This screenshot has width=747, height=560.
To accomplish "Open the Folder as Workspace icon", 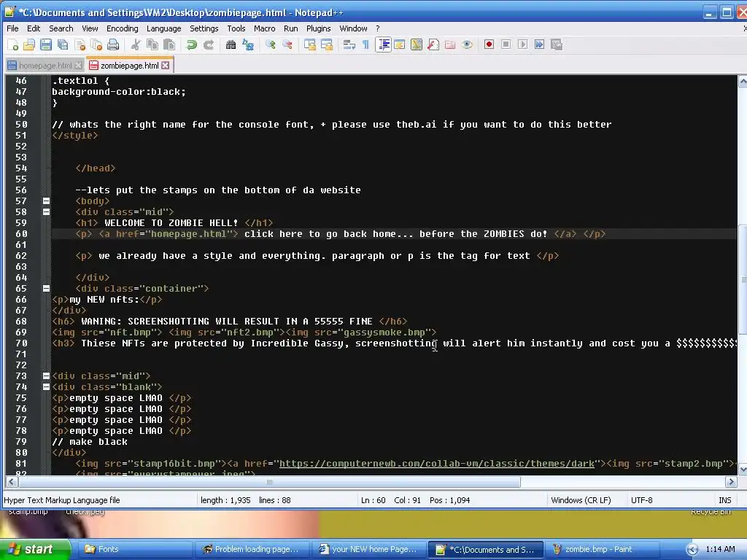I will click(449, 44).
